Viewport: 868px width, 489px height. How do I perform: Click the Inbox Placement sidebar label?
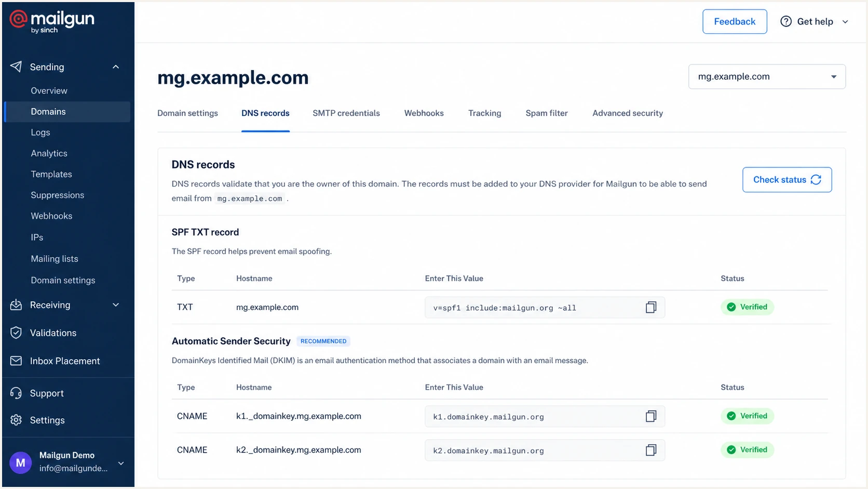pos(65,361)
